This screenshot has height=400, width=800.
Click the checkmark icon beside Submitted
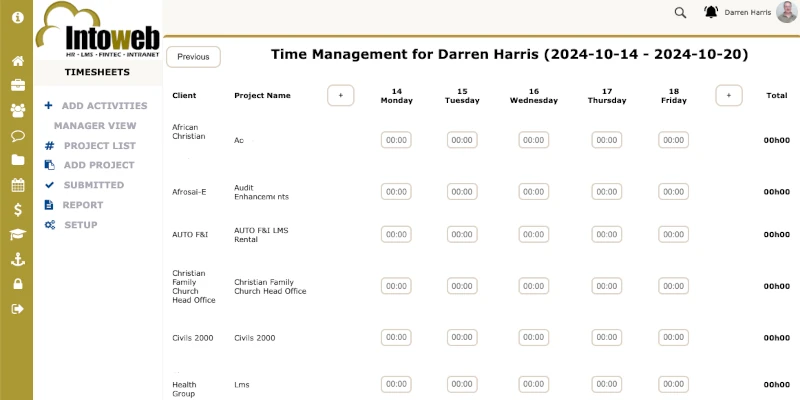click(x=49, y=185)
